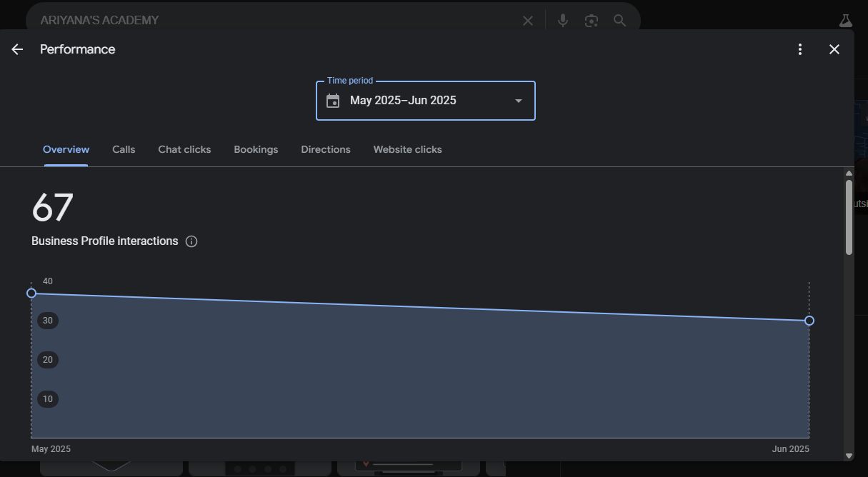Close the Performance panel
The height and width of the screenshot is (477, 868).
pos(834,49)
